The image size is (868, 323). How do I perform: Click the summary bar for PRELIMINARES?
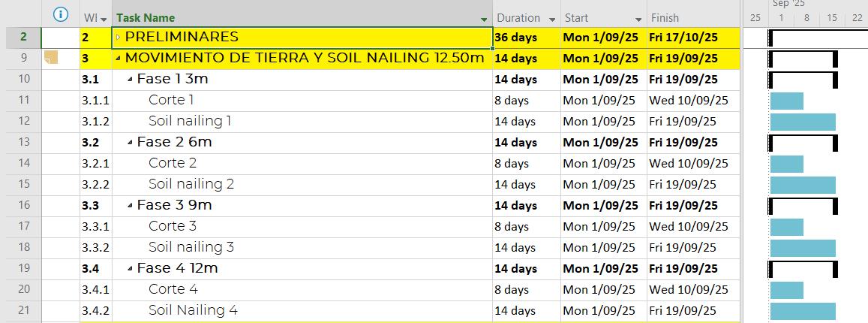pyautogui.click(x=818, y=38)
